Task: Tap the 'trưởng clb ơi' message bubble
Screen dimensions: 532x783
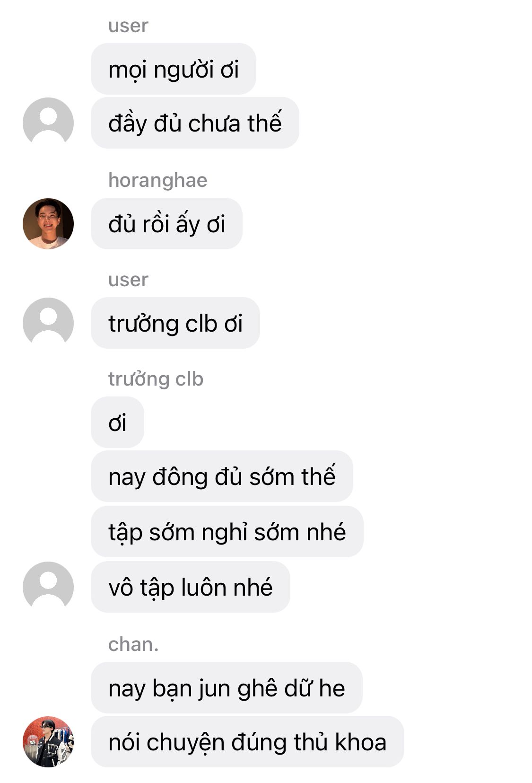Action: (175, 323)
